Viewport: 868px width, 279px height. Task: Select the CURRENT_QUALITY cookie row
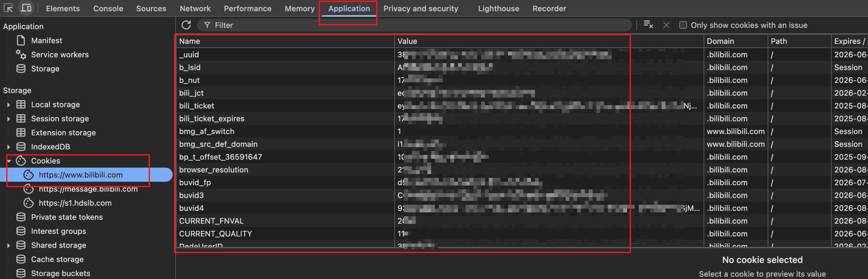pyautogui.click(x=522, y=234)
